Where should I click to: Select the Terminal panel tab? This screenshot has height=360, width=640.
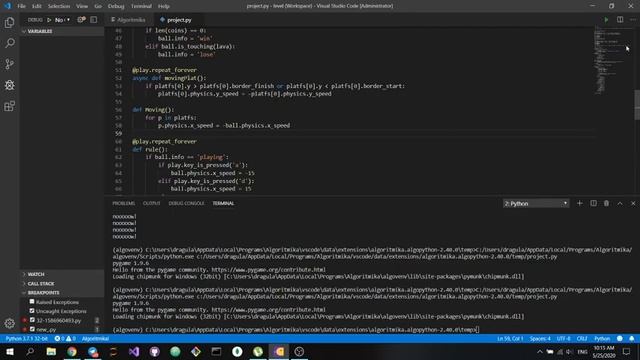(x=223, y=203)
